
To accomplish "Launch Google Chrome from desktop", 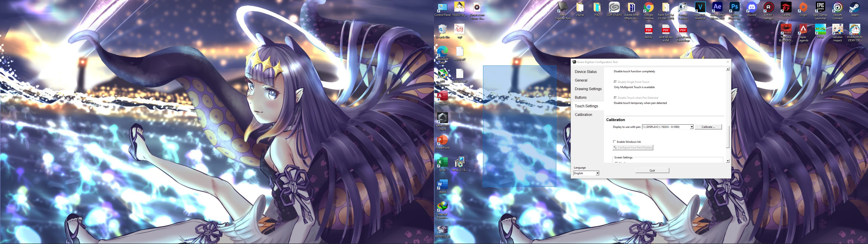I will [x=649, y=10].
